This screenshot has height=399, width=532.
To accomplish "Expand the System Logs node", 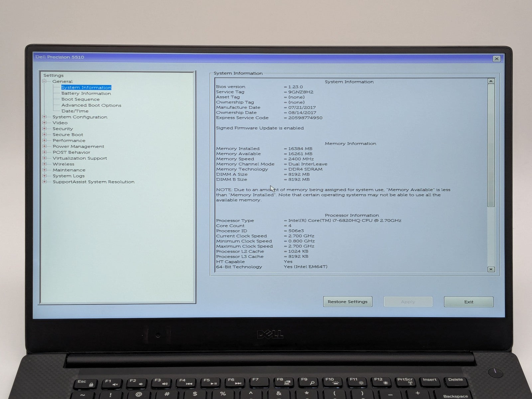I will 44,176.
